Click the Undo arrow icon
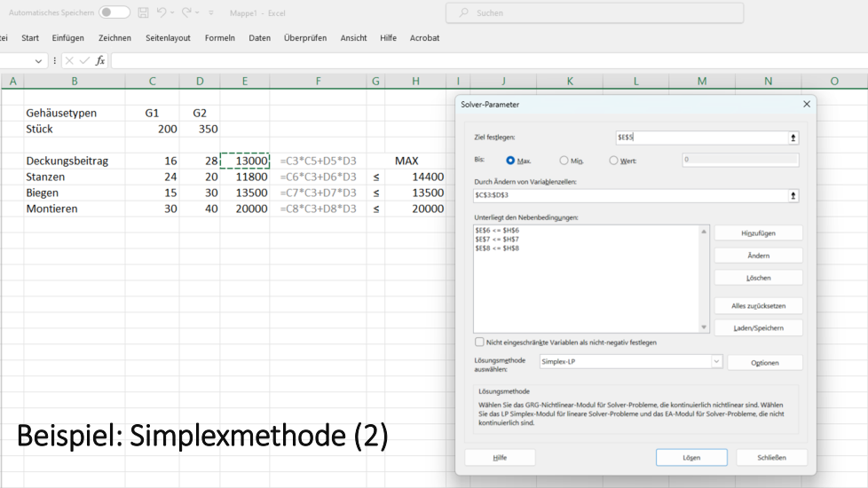 (x=162, y=12)
